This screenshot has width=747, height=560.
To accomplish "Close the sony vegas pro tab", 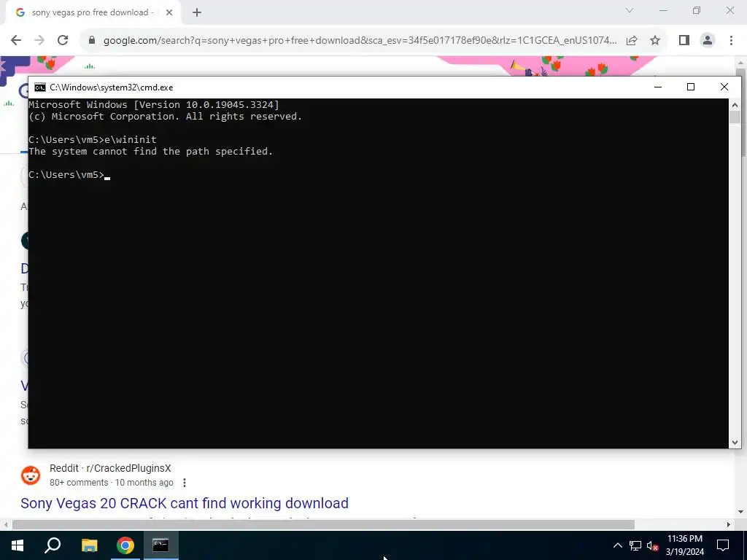I will [x=169, y=13].
